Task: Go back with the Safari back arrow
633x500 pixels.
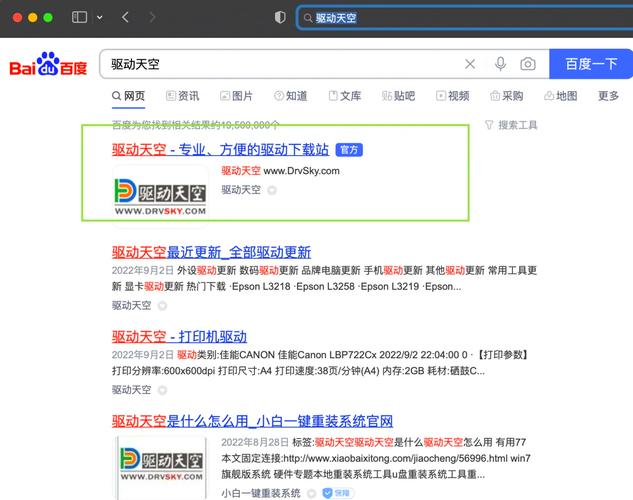Action: (125, 17)
